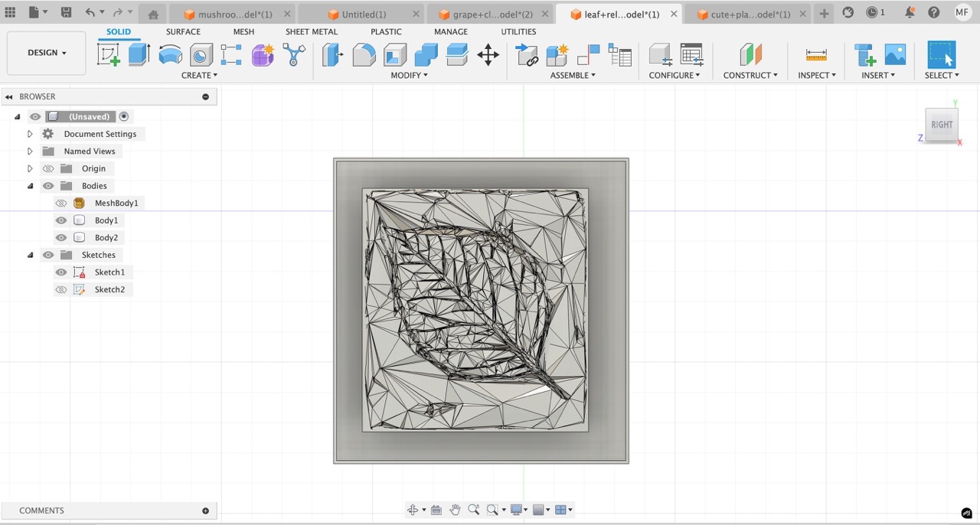The width and height of the screenshot is (980, 525).
Task: Activate the Extrude tool
Action: click(x=139, y=54)
